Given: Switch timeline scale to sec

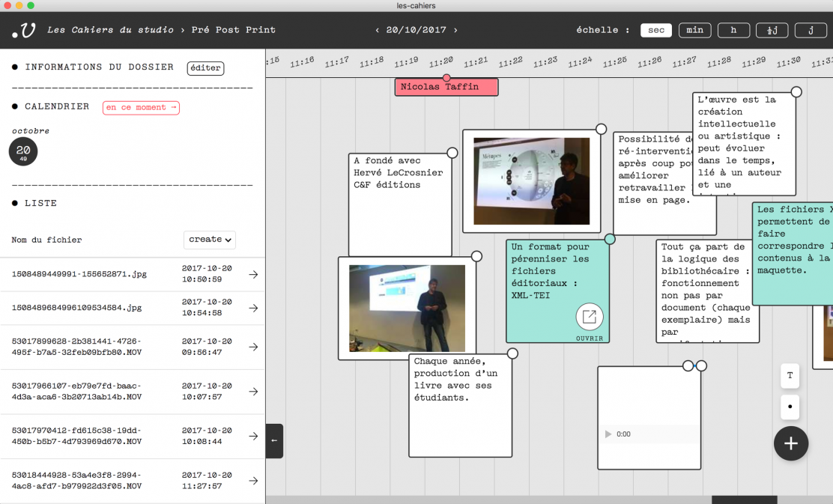Looking at the screenshot, I should [x=655, y=30].
